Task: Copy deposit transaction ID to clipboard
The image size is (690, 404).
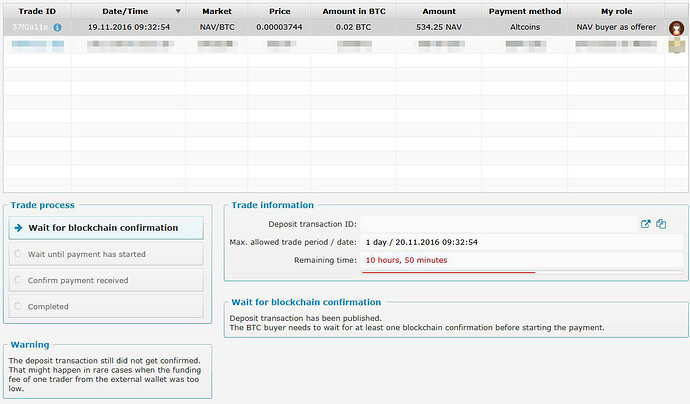Action: coord(661,224)
